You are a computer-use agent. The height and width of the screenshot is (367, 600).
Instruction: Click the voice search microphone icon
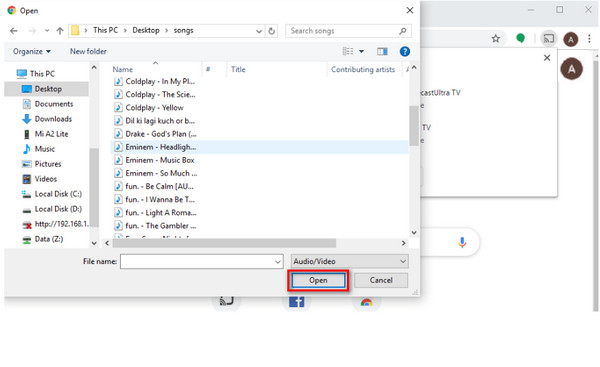click(x=462, y=242)
